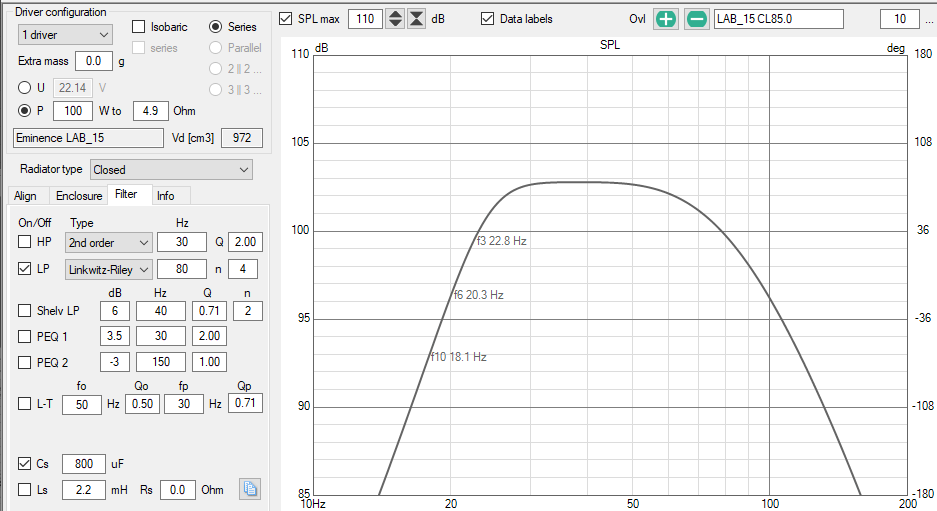Click the Cs capacitance field 800
Viewport: 937px width, 511px height.
(84, 464)
